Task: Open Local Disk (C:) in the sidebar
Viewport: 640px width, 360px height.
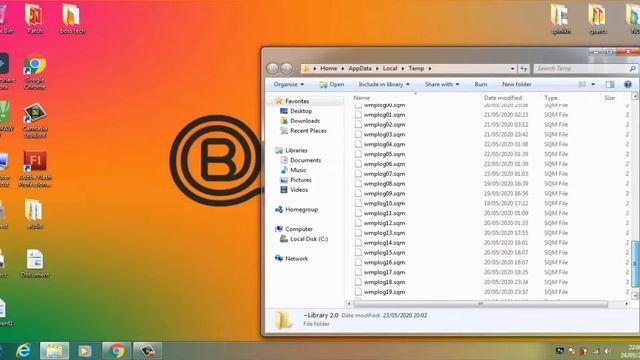Action: click(x=309, y=239)
